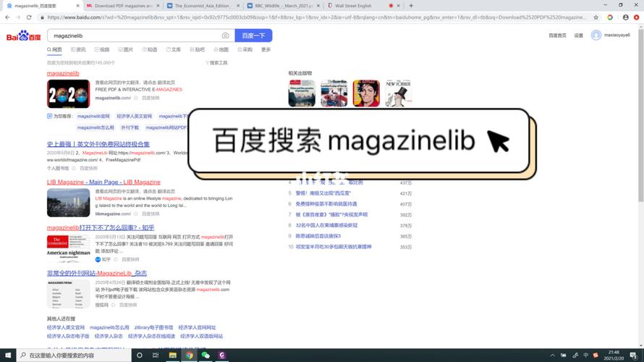Open File Explorer from the taskbar

(x=172, y=355)
